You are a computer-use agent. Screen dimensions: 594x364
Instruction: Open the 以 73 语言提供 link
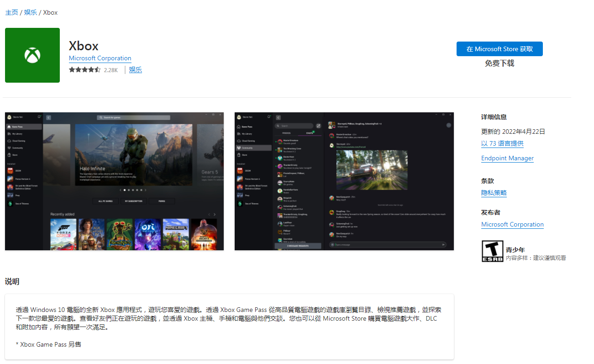(x=502, y=143)
